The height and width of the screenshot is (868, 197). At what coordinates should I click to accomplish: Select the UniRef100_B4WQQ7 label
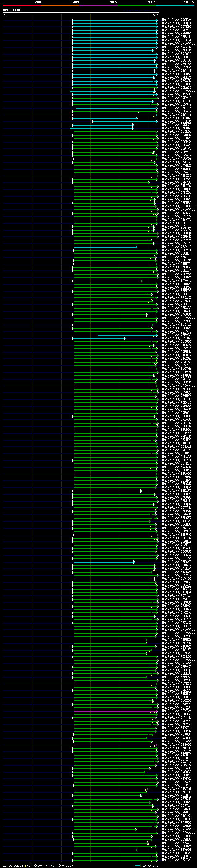click(176, 474)
